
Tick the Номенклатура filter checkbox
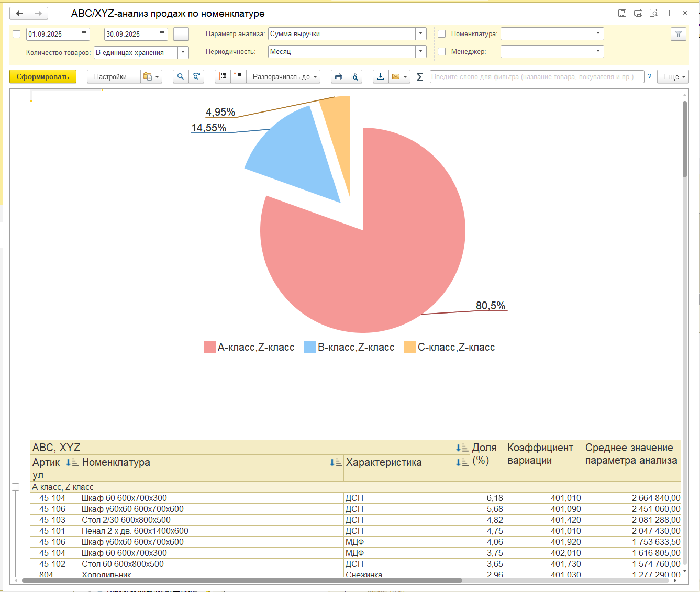(x=441, y=33)
